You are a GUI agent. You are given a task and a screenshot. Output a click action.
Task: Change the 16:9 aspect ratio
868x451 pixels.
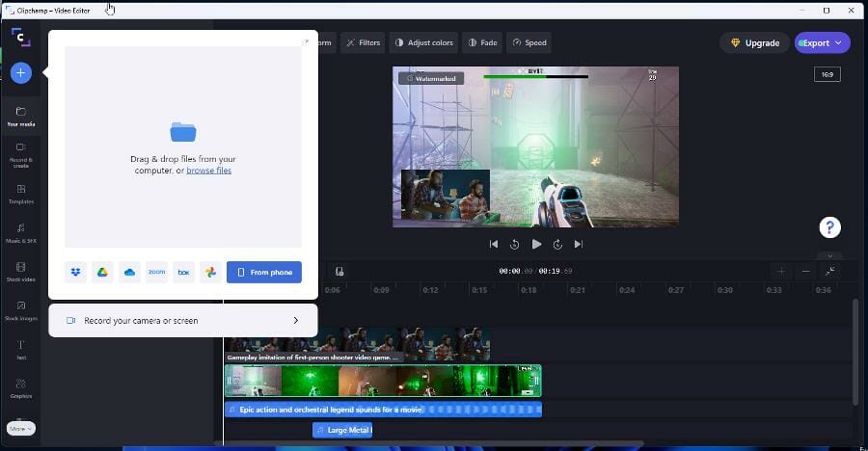(827, 74)
